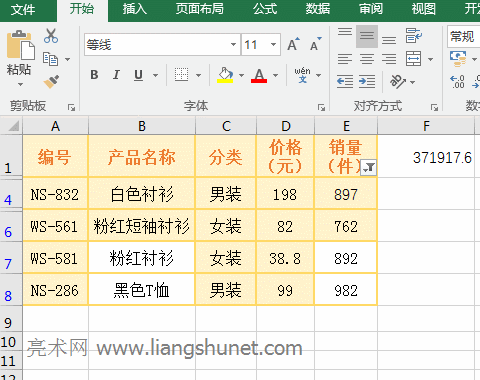Increase indent
Viewport: 480px width, 380px height.
pos(367,82)
